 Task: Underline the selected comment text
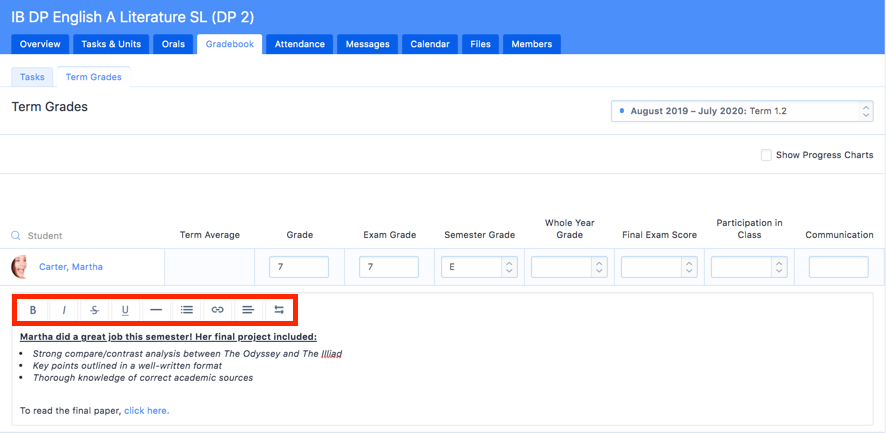pyautogui.click(x=125, y=310)
